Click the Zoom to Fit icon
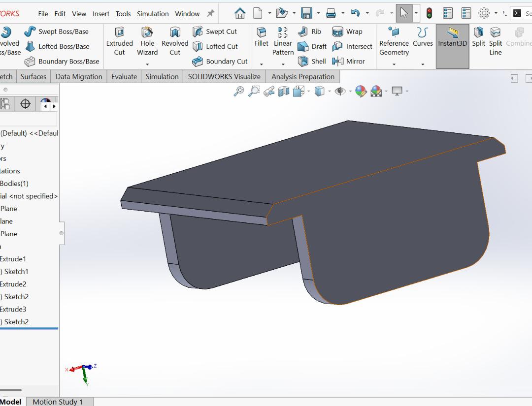Screen dimensions: 532x406 click(239, 91)
